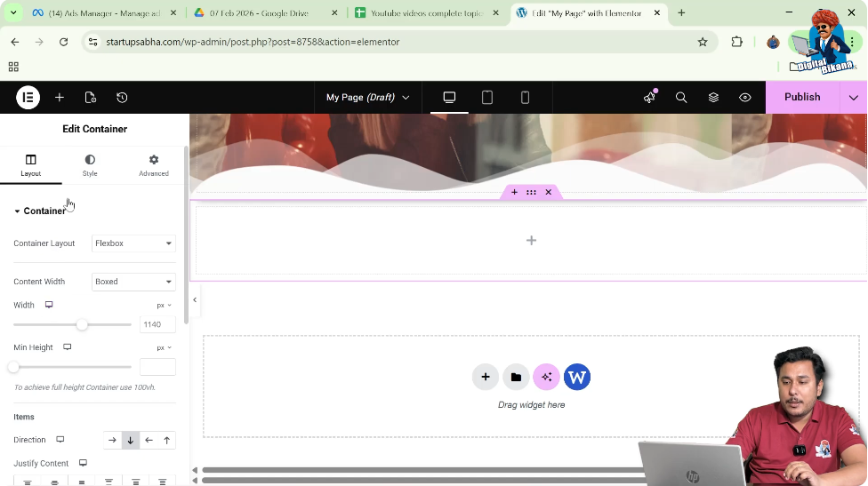Screen dimensions: 868x486
Task: Expand the Publish options arrow
Action: (854, 98)
